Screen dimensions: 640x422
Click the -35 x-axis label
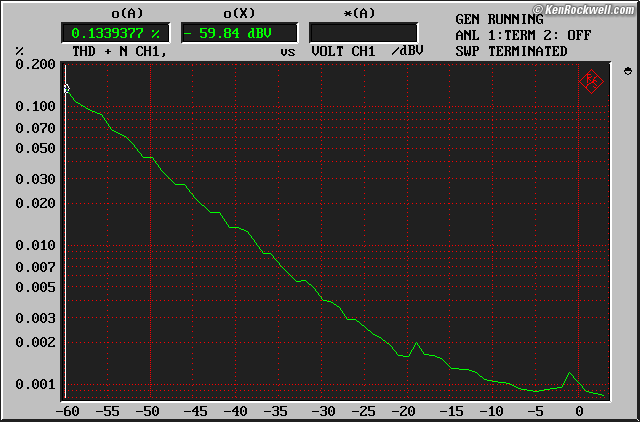275,411
